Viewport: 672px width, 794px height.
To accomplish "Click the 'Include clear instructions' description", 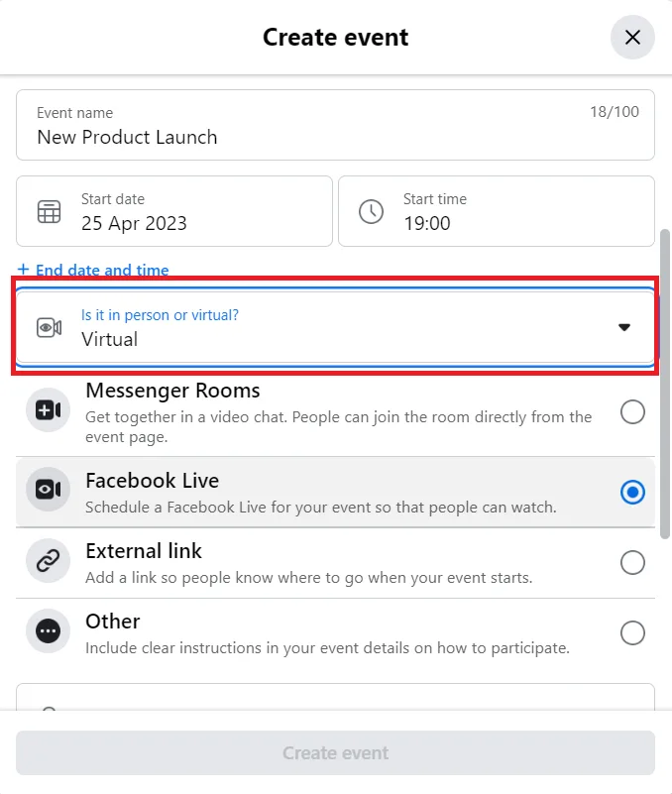I will [327, 647].
